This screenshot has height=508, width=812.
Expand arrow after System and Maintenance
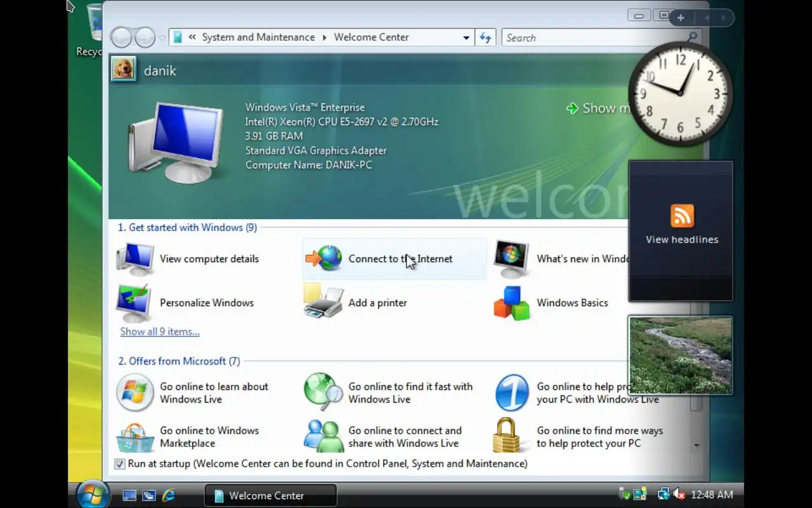324,37
